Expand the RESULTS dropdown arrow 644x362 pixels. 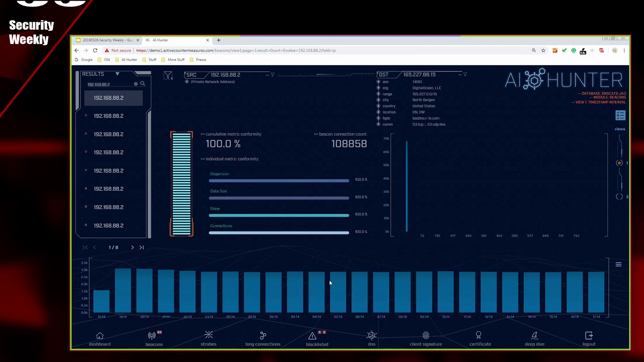click(x=117, y=74)
